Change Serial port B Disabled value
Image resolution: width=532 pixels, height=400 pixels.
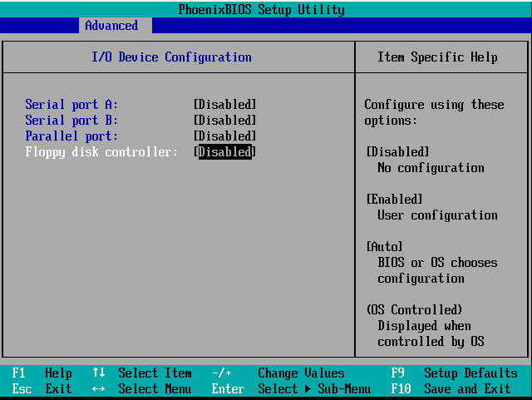tap(224, 120)
